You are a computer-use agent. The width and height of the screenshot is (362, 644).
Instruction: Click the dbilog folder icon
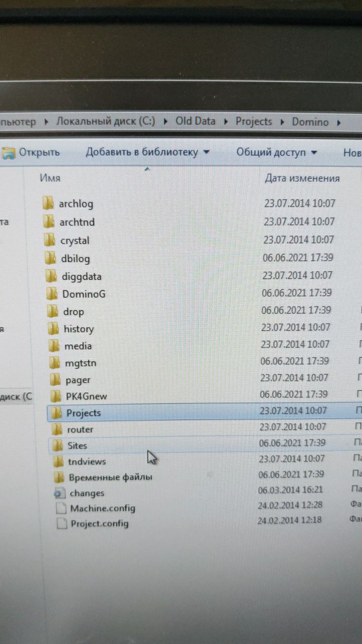[x=50, y=258]
